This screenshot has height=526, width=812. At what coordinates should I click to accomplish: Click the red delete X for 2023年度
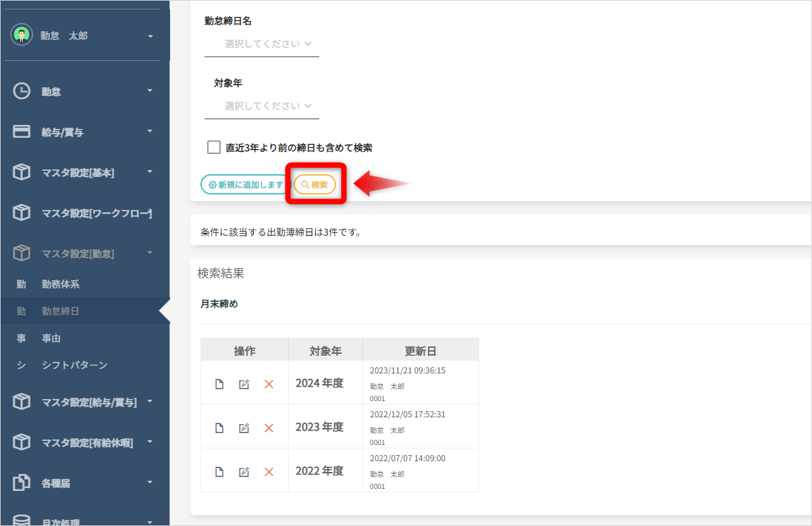(269, 428)
